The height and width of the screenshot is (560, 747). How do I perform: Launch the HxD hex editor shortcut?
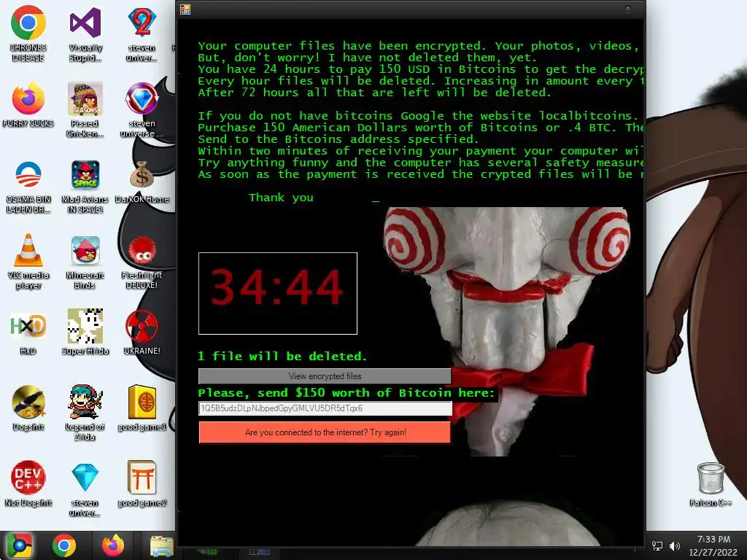pyautogui.click(x=28, y=326)
